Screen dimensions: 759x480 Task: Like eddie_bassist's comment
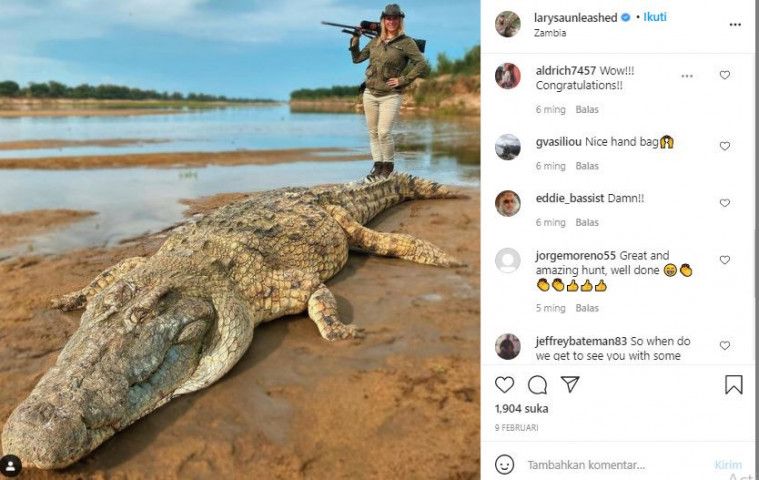pos(725,203)
